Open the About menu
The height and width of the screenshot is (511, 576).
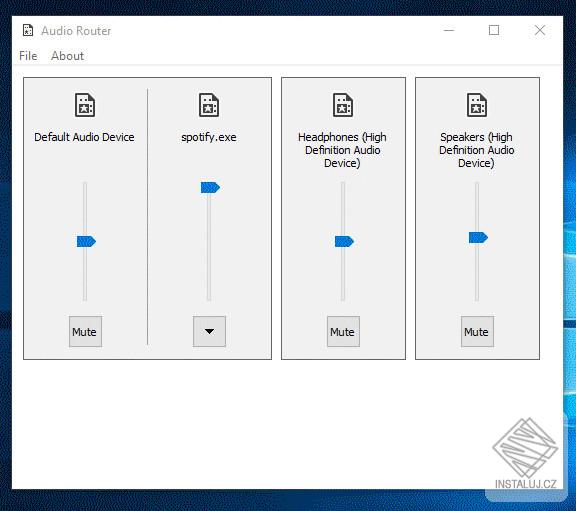(x=68, y=56)
